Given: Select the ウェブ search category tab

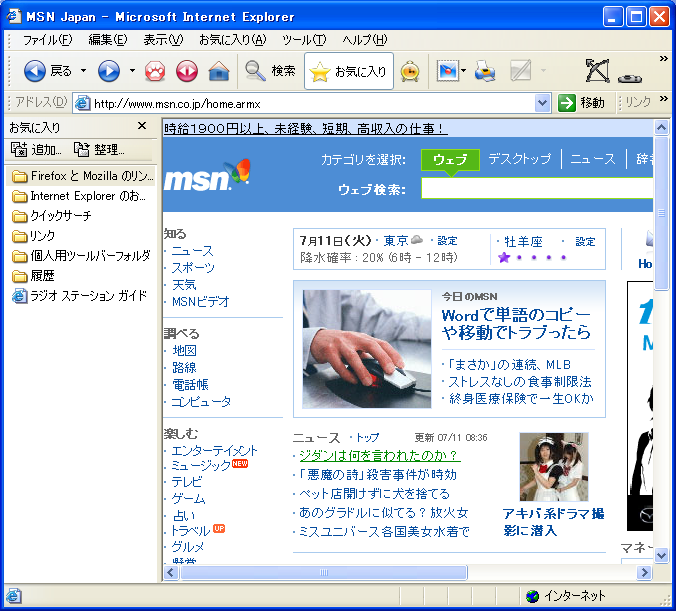Looking at the screenshot, I should [450, 160].
